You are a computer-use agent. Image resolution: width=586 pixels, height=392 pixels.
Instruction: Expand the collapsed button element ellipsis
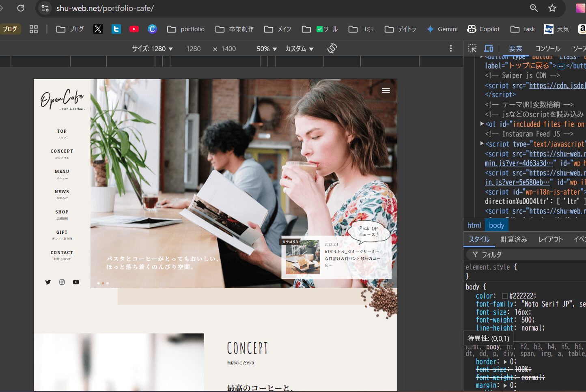pyautogui.click(x=561, y=66)
